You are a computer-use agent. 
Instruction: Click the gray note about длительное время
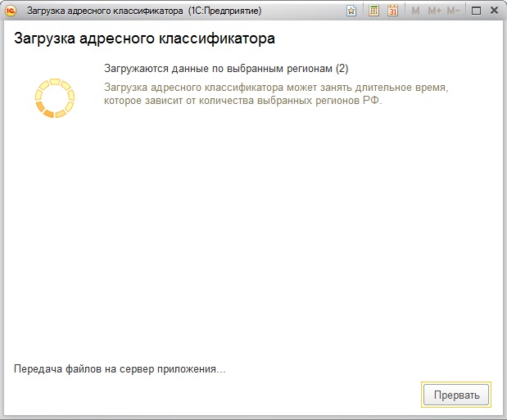click(x=278, y=87)
